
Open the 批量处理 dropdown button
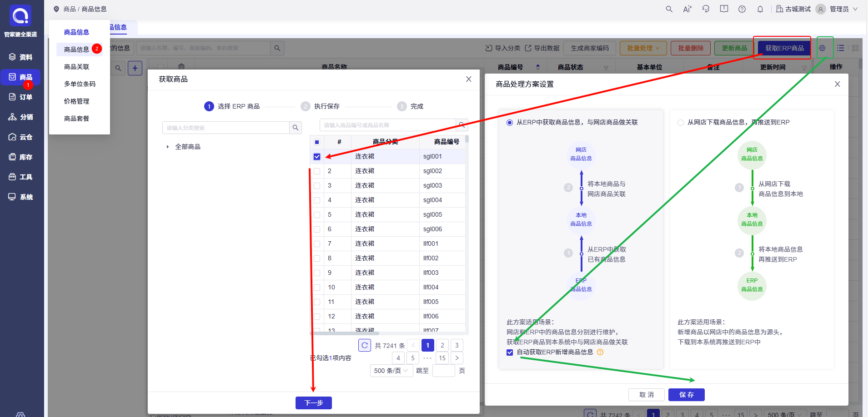pos(643,48)
